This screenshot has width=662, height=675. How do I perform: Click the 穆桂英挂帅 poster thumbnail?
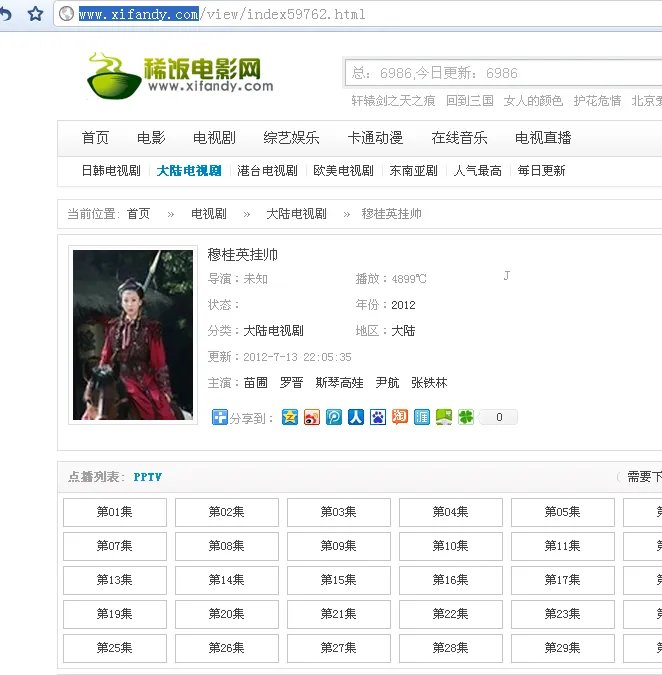point(133,335)
